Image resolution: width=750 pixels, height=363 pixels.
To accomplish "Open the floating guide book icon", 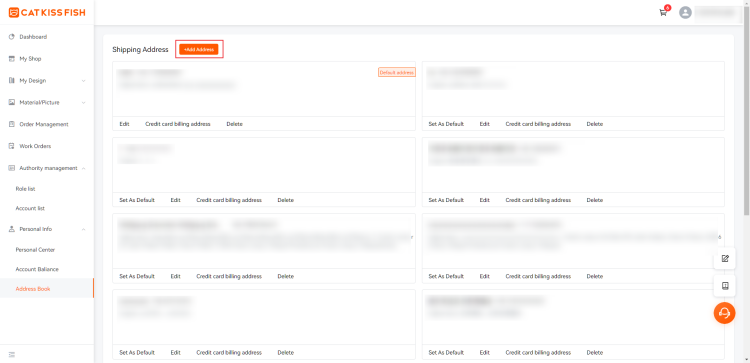I will [725, 286].
